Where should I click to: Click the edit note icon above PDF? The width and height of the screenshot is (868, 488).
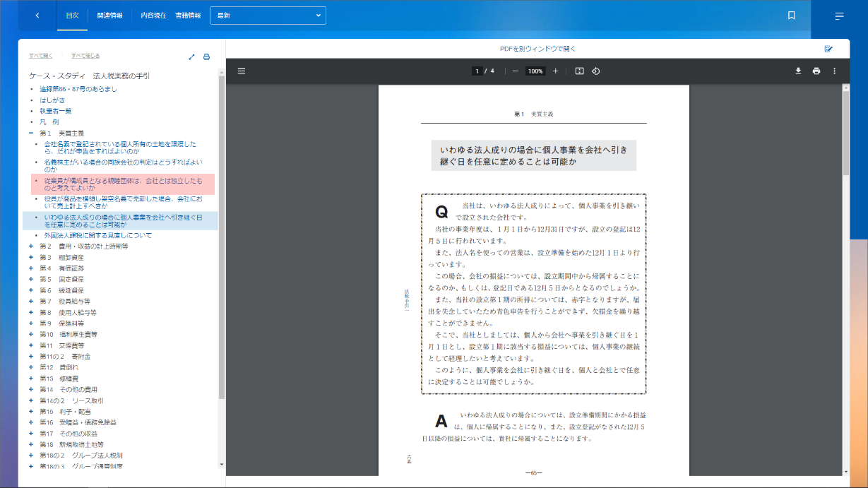tap(828, 49)
